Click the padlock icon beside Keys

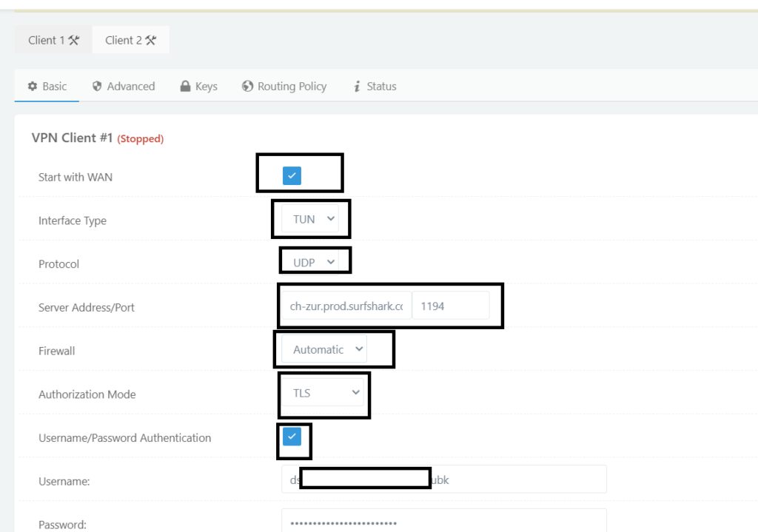pos(186,87)
